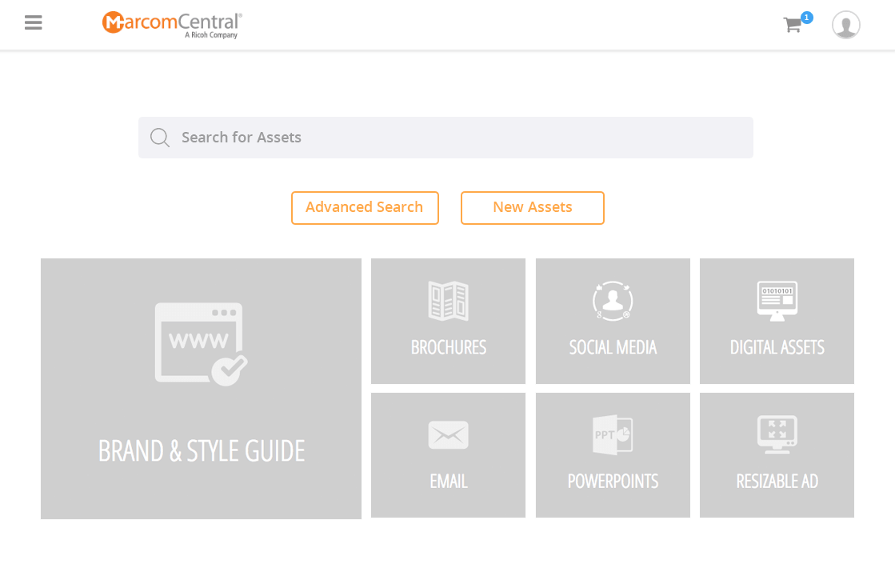
Task: Click the www browser window icon
Action: pos(201,344)
